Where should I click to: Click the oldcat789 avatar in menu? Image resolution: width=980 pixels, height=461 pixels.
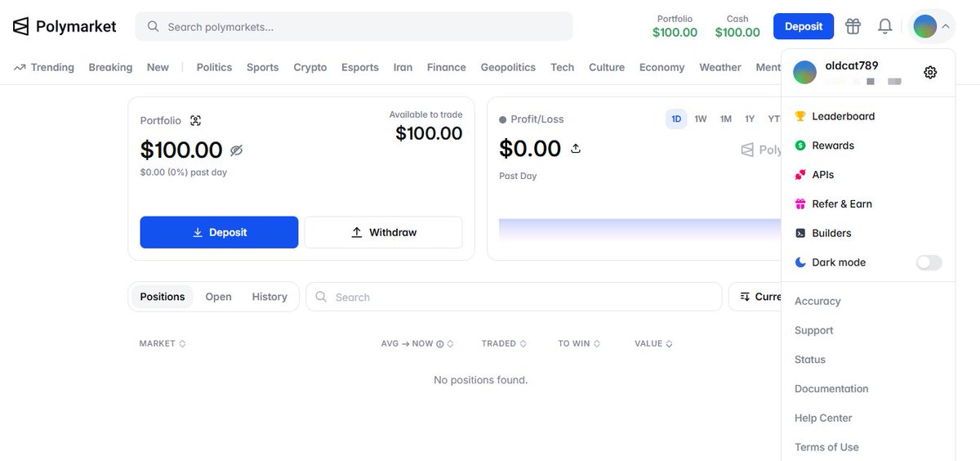point(804,72)
